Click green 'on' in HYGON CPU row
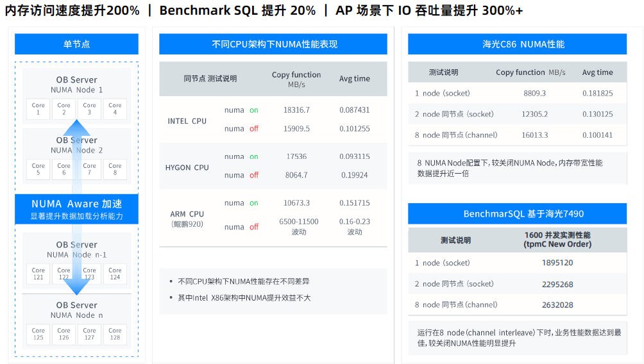 pos(254,156)
